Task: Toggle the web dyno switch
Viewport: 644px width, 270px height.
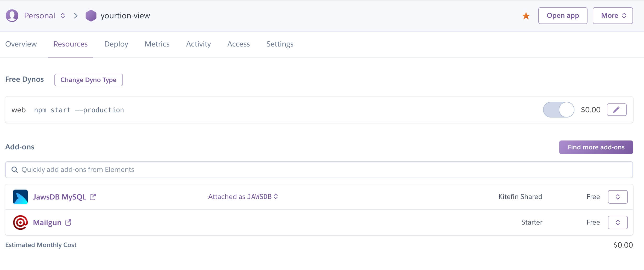Action: (x=558, y=110)
